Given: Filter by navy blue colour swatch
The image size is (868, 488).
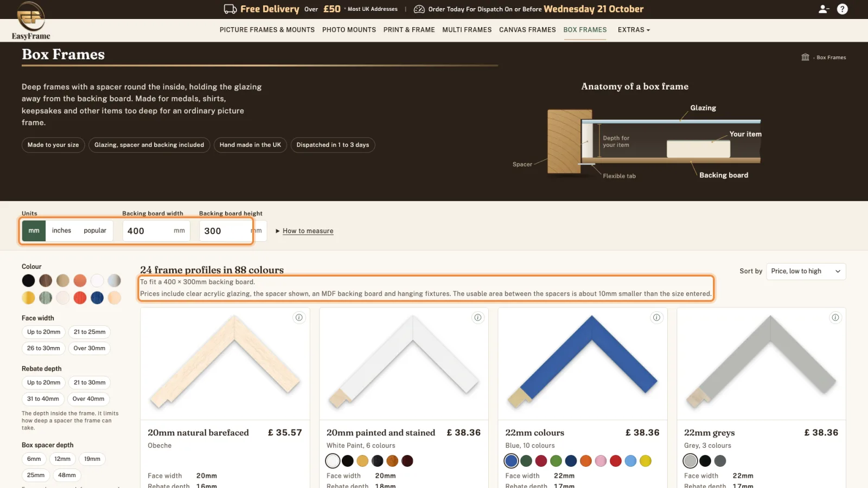Looking at the screenshot, I should (97, 298).
